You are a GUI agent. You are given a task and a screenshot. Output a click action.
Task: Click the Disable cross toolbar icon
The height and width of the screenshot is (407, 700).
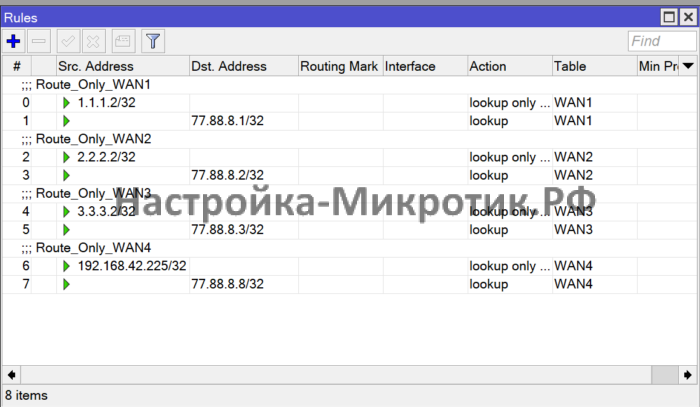coord(96,41)
